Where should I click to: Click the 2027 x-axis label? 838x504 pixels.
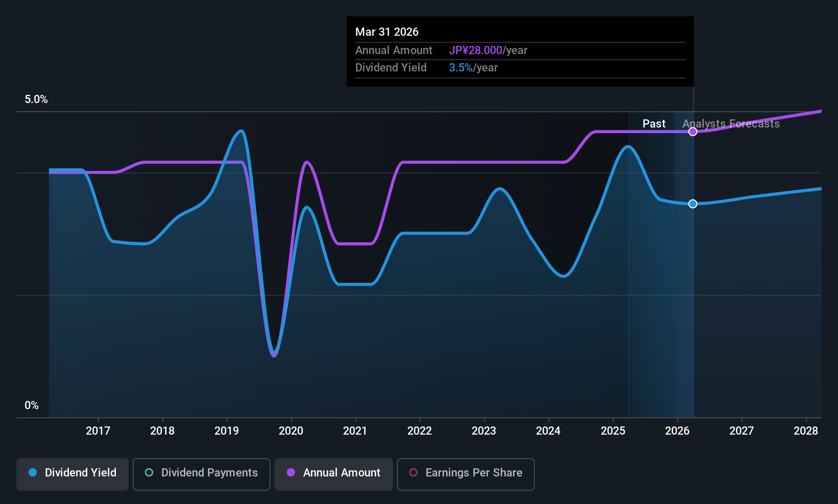click(742, 431)
